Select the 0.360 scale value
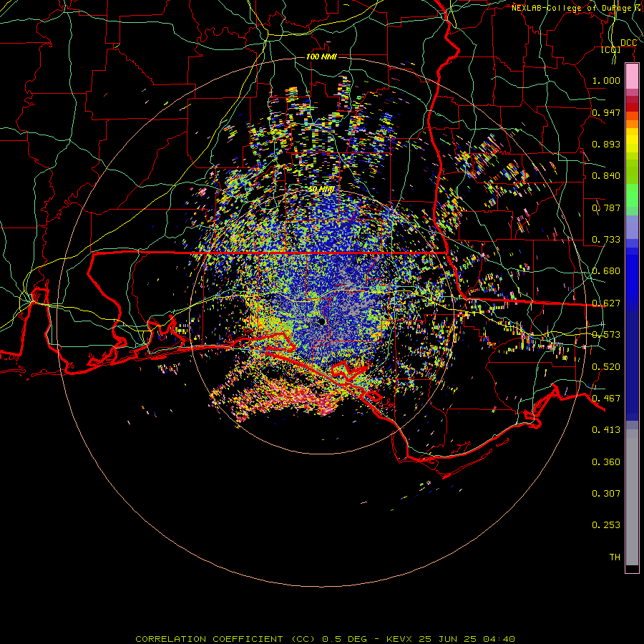The height and width of the screenshot is (644, 644). point(606,462)
